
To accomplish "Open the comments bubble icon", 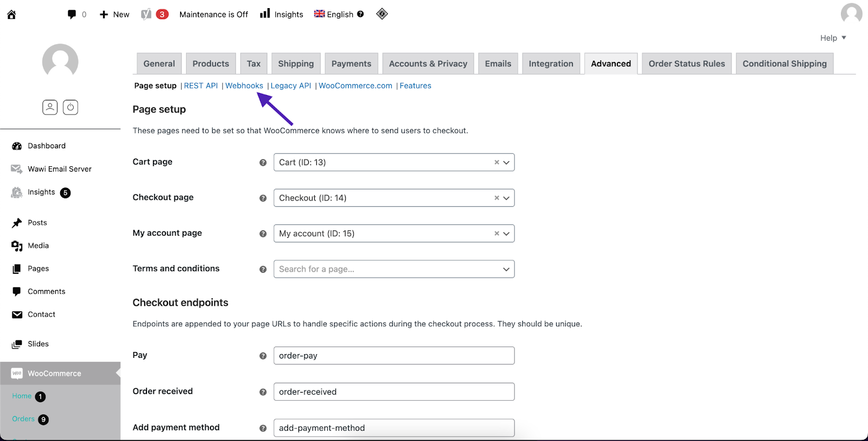I will coord(72,15).
